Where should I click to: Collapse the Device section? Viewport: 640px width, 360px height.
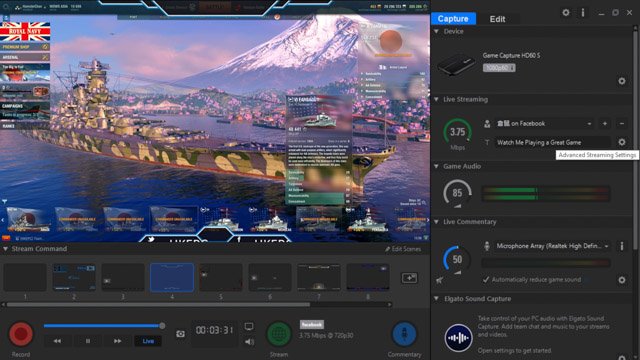click(x=436, y=31)
